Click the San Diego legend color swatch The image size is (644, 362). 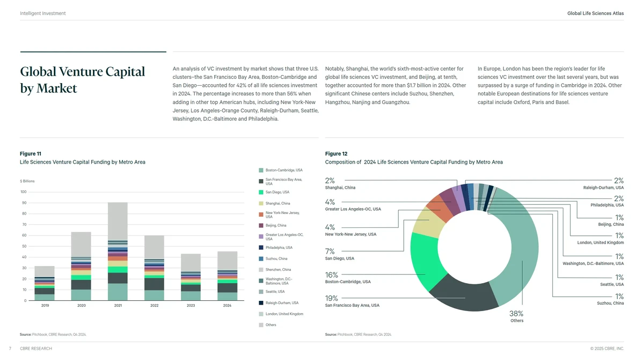[x=261, y=193]
